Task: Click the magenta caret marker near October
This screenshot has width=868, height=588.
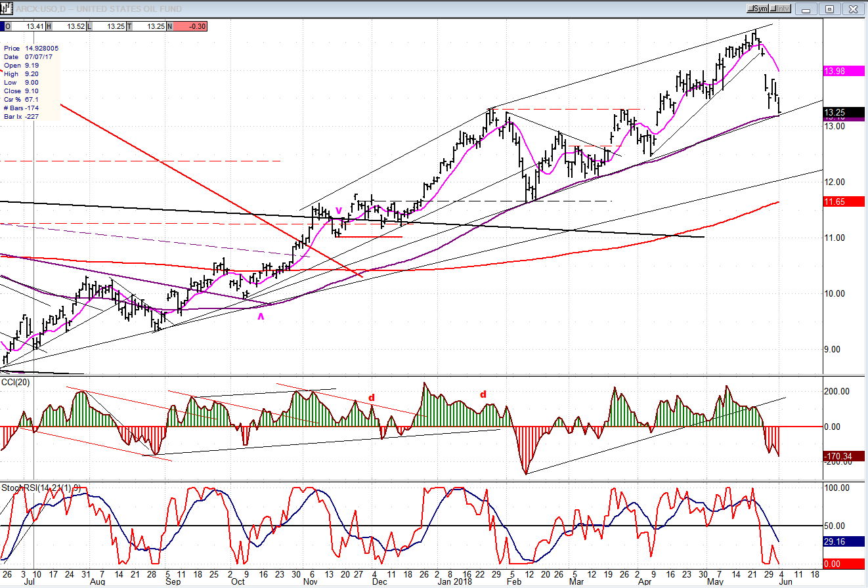Action: 261,316
